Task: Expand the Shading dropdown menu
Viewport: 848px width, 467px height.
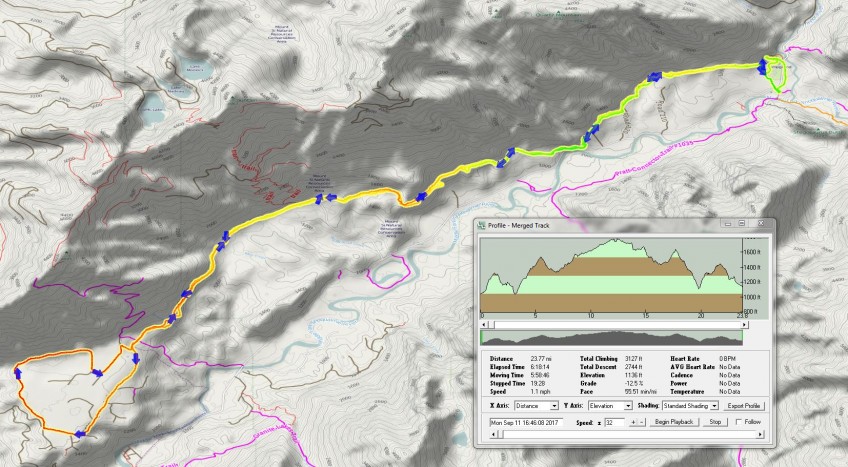Action: [x=714, y=406]
